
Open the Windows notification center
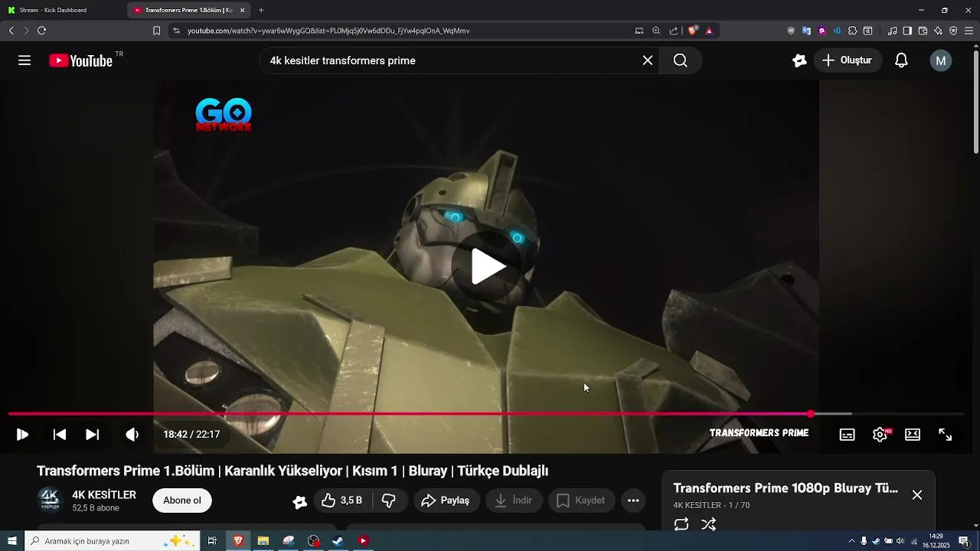coord(964,541)
